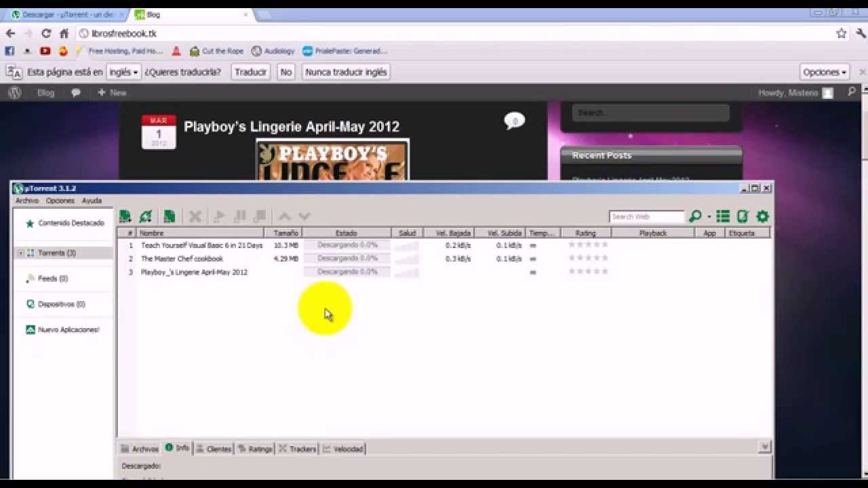Click the Traducir button
Viewport: 868px width, 488px height.
pyautogui.click(x=250, y=72)
